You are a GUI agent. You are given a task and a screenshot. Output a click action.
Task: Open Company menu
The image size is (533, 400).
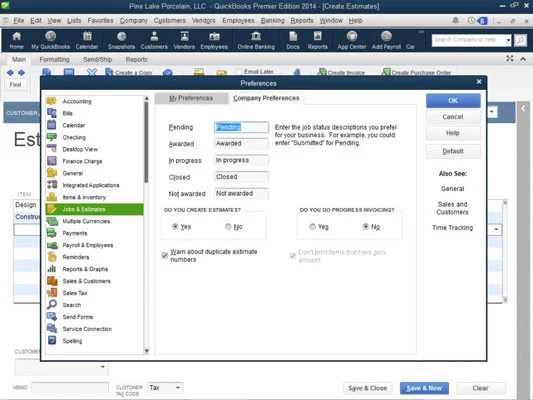coord(134,20)
